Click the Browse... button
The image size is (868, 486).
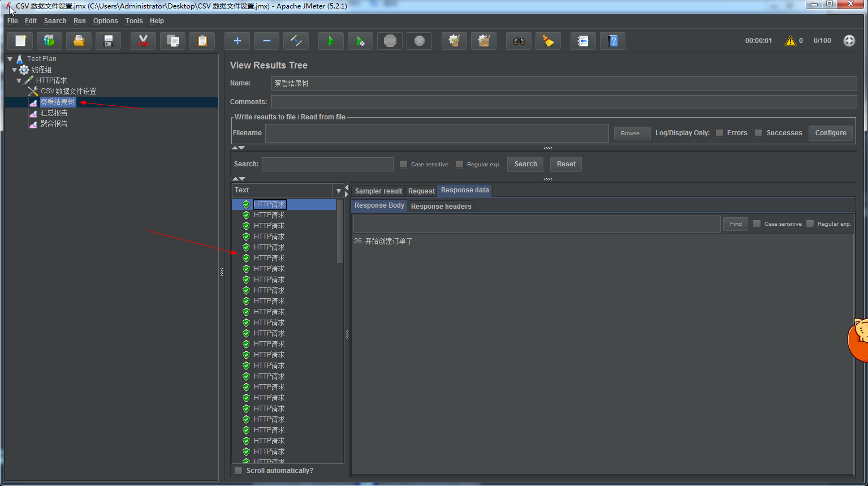coord(632,134)
